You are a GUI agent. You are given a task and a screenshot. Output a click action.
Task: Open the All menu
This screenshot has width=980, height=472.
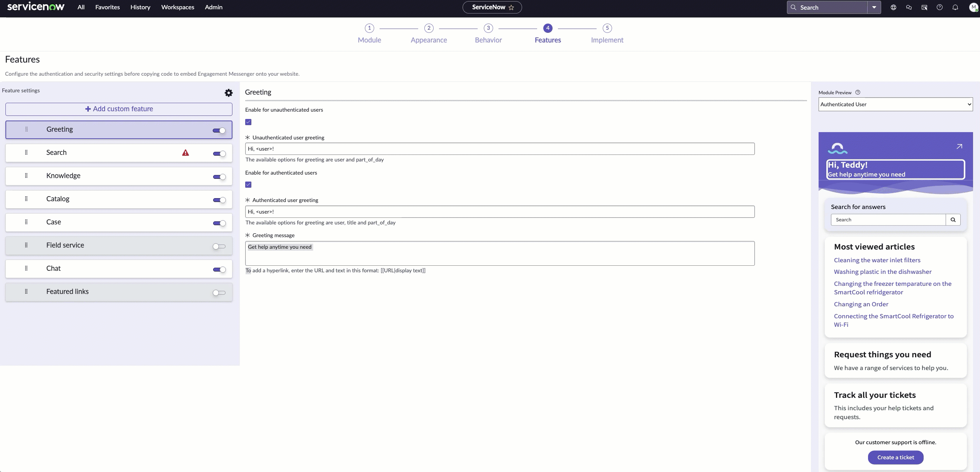[x=81, y=7]
